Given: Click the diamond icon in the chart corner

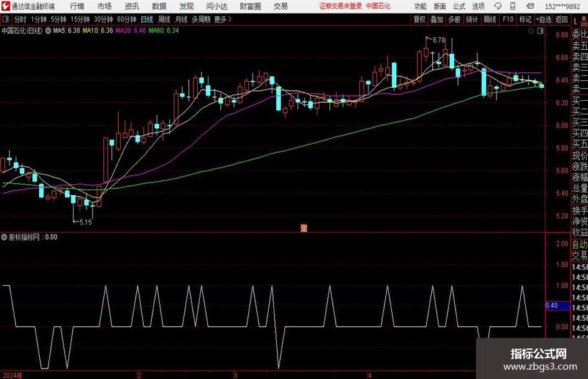Looking at the screenshot, I should tap(531, 31).
